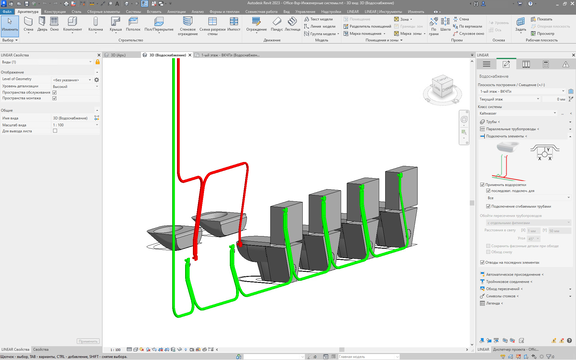Toggle the Для вывода листа checkbox

point(55,131)
